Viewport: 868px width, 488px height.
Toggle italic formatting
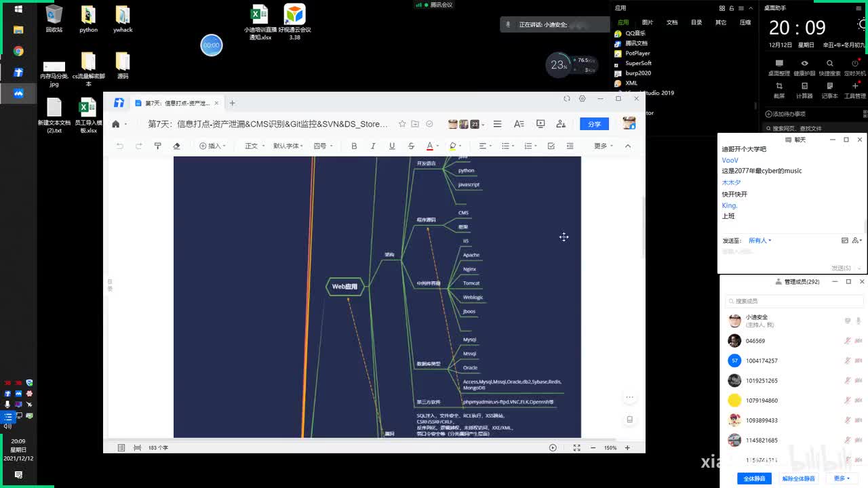(x=373, y=146)
